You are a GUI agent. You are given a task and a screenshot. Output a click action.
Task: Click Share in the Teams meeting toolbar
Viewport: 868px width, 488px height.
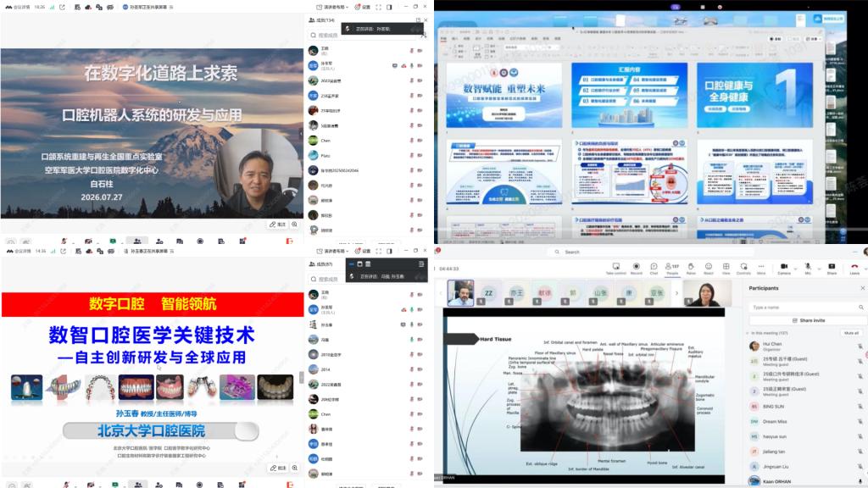[832, 269]
